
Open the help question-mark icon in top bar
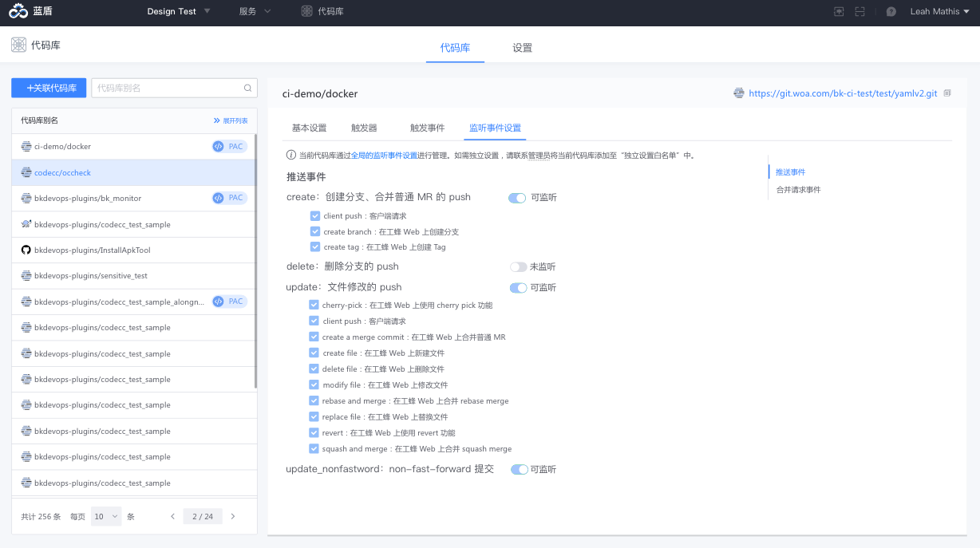891,11
